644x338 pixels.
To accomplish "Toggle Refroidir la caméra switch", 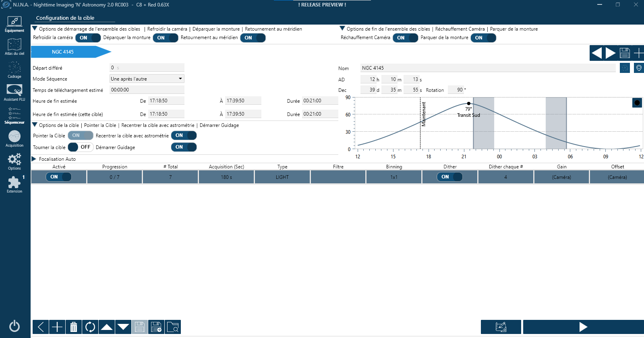I will tap(88, 38).
